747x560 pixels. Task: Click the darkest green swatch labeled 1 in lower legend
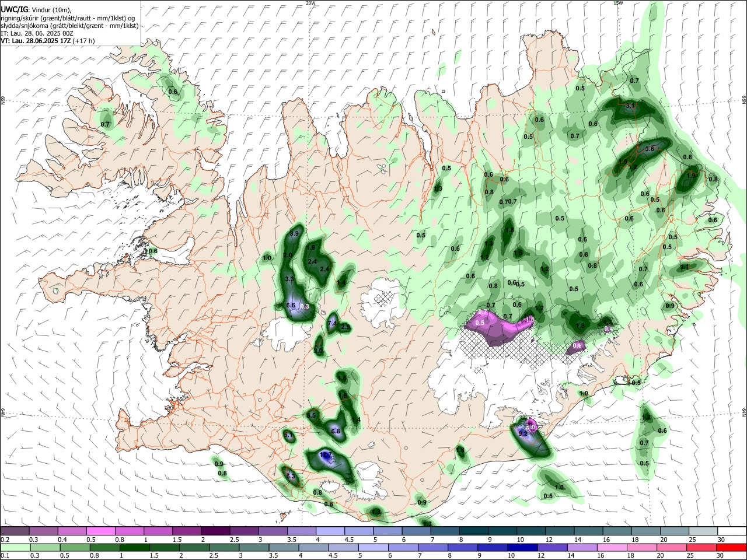(134, 548)
